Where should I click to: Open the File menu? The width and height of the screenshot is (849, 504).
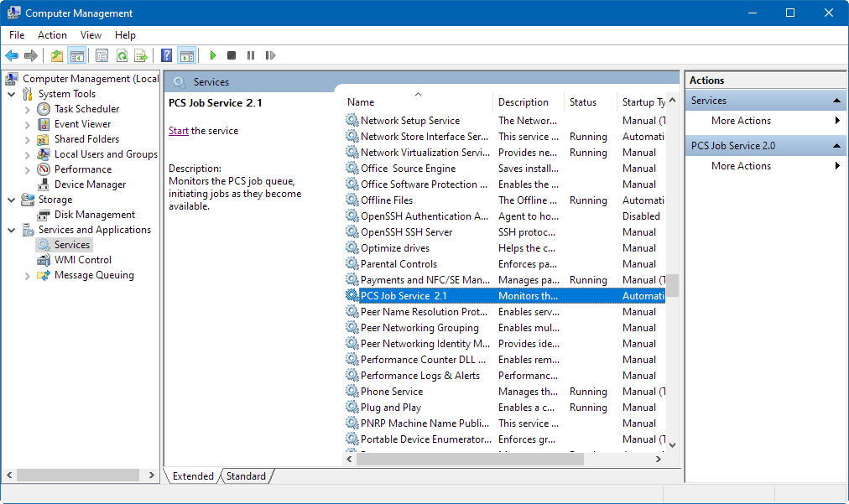coord(17,35)
